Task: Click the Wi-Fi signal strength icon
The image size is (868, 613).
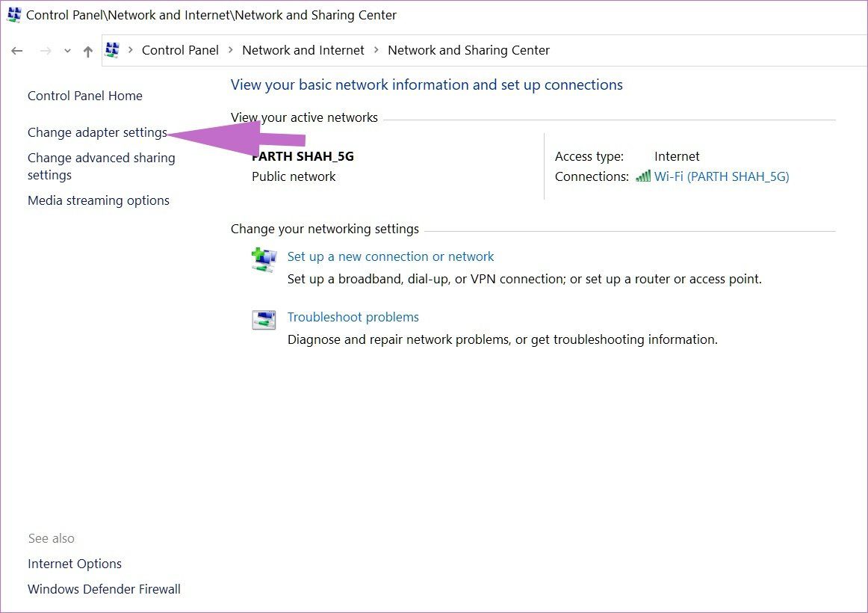Action: click(x=642, y=176)
